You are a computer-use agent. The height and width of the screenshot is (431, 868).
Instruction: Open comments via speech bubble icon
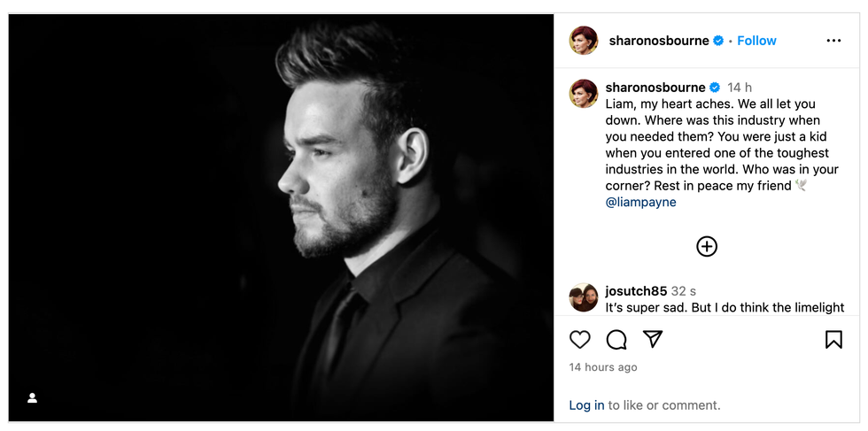tap(616, 340)
